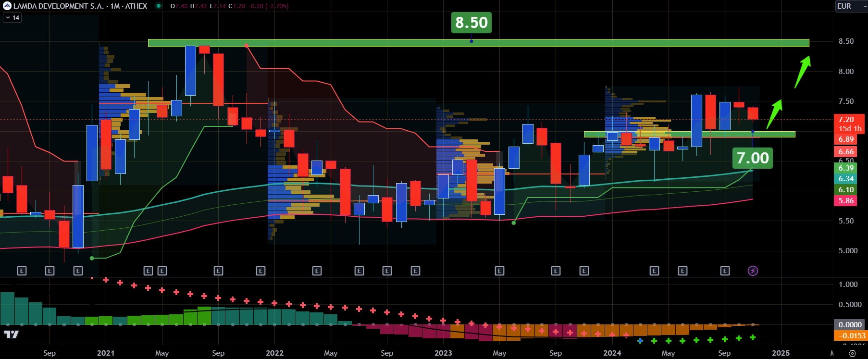
Task: Click the 6.89 red price label
Action: click(846, 139)
